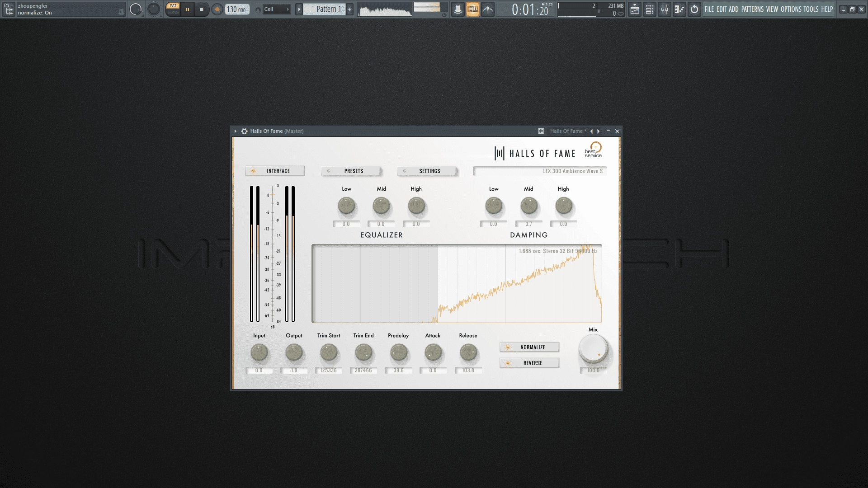Screen dimensions: 868x488
Task: Open the Cell snap dropdown
Action: (x=277, y=9)
